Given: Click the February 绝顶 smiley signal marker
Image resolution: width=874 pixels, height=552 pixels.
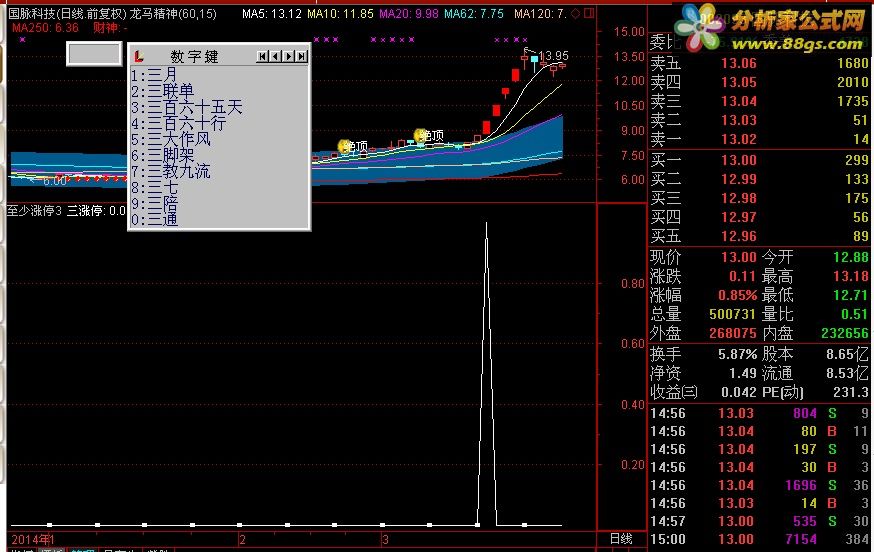Looking at the screenshot, I should coord(344,146).
